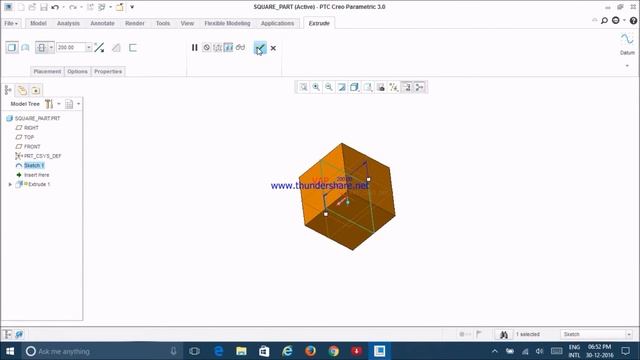Image resolution: width=640 pixels, height=360 pixels.
Task: Open Firefox from the taskbar
Action: coord(310,351)
